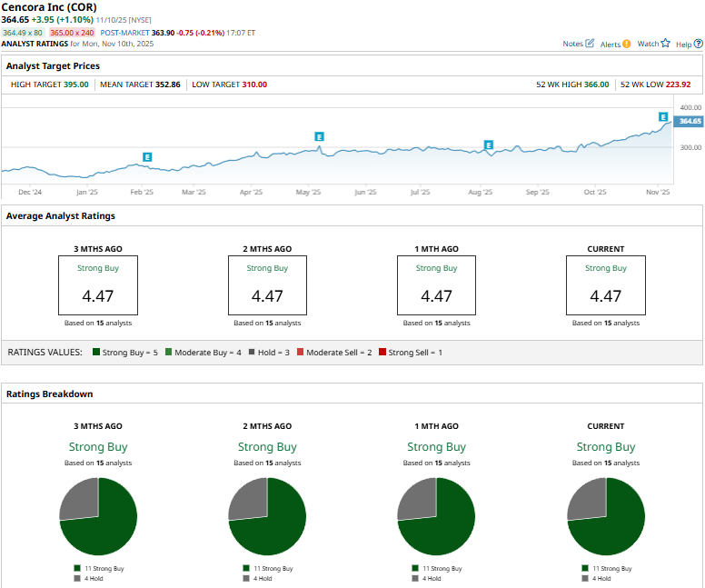Click the 2 Mths Ago 4.47 rating box

[x=267, y=284]
